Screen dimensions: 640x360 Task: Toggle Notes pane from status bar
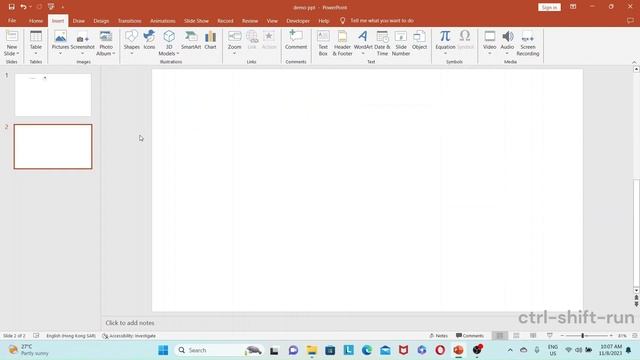coord(439,336)
